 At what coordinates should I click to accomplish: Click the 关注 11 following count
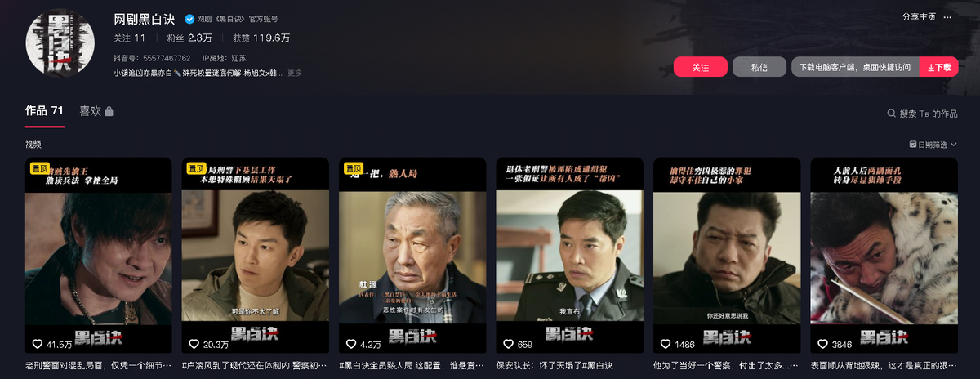(130, 38)
